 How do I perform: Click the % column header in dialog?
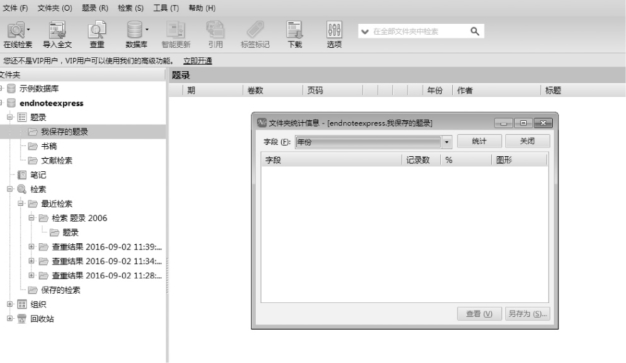[x=466, y=160]
